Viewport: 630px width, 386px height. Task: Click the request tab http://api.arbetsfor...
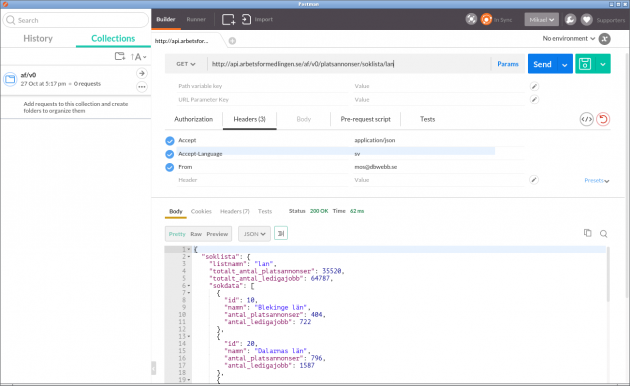pos(182,41)
